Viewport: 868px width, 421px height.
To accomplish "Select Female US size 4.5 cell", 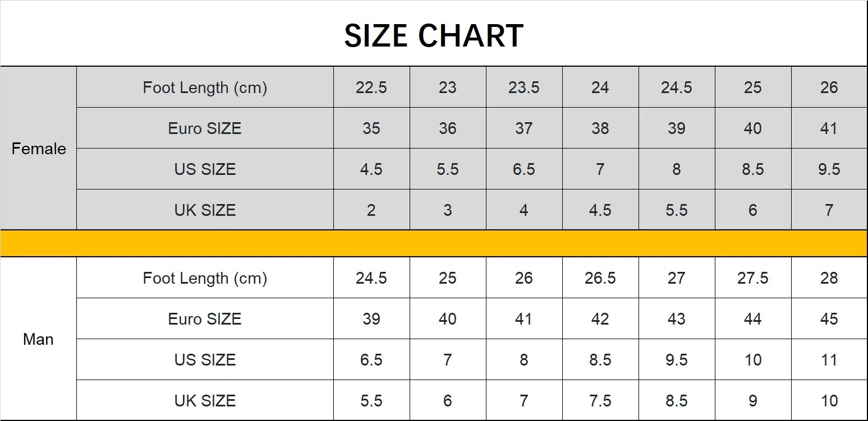I will [x=371, y=169].
